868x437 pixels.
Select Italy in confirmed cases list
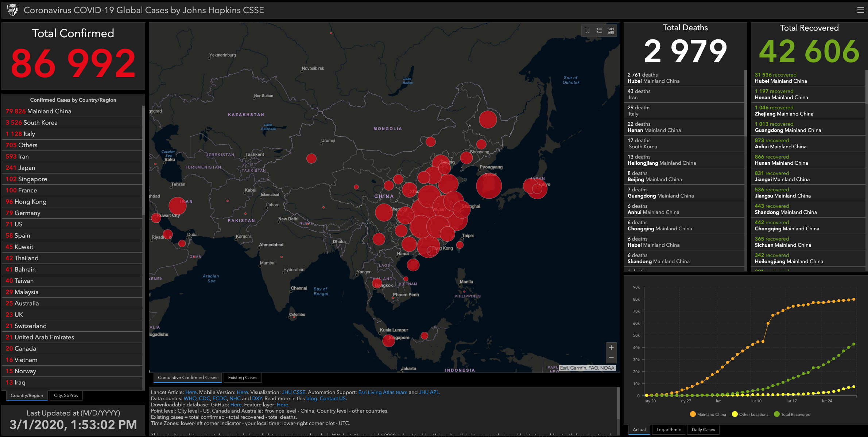[x=72, y=134]
